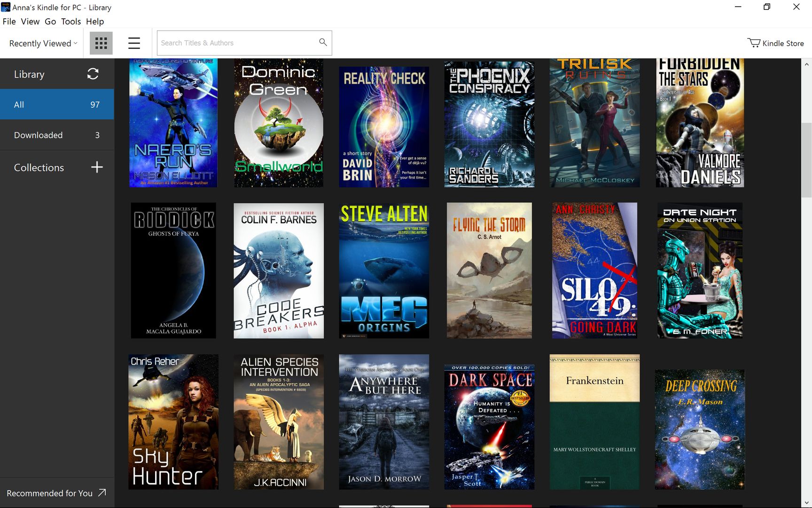Open Chronicles of Riddick book
The image size is (812, 508).
pyautogui.click(x=173, y=270)
